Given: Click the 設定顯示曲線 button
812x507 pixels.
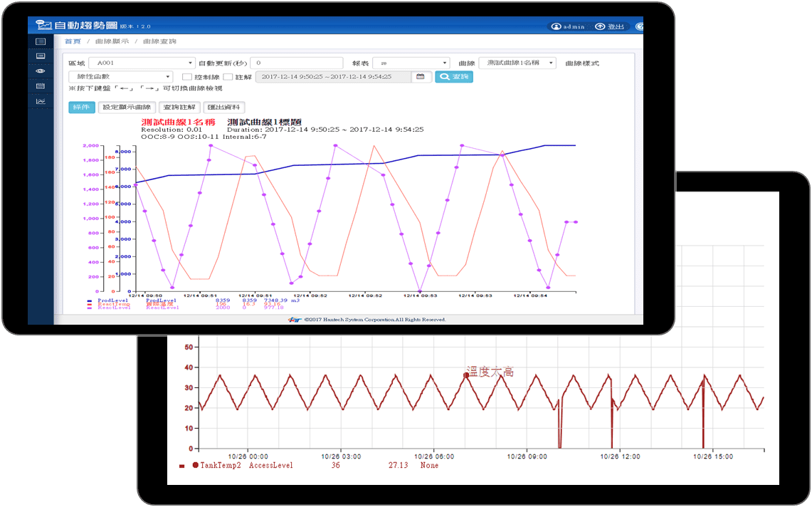Looking at the screenshot, I should point(125,108).
